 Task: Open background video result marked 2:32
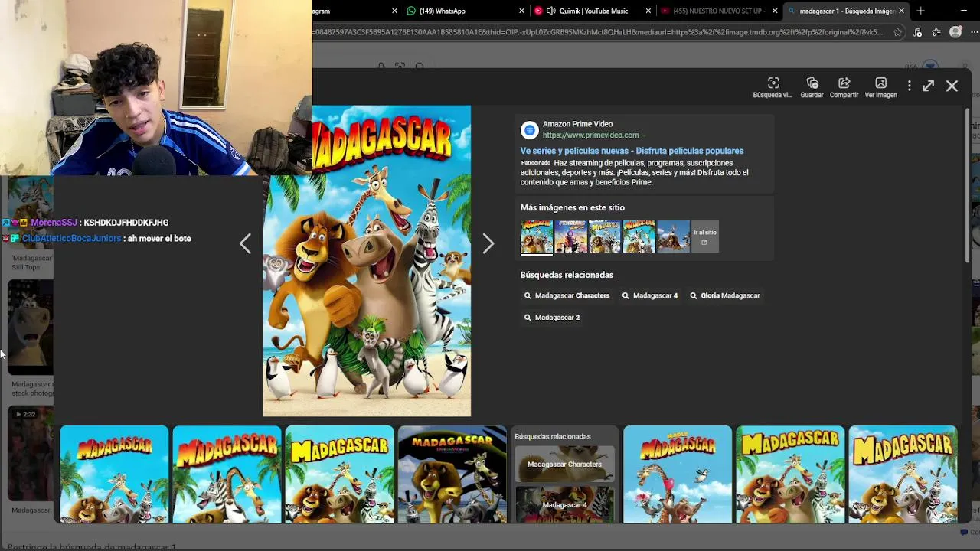click(x=31, y=453)
